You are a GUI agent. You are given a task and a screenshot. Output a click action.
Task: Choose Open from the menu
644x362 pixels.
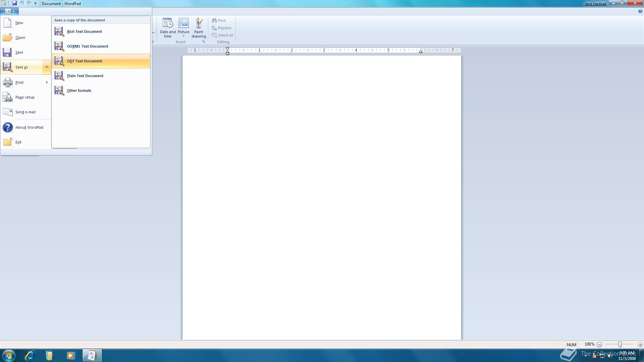pyautogui.click(x=26, y=38)
